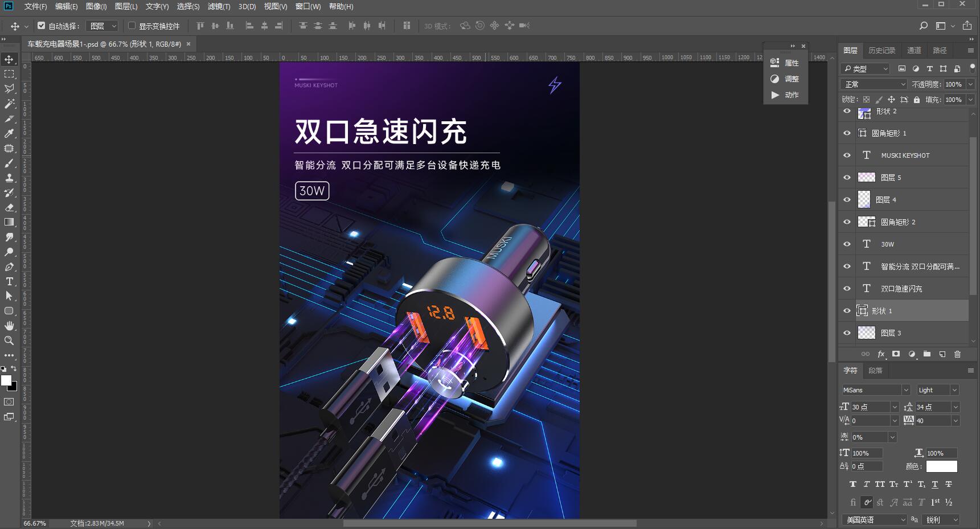
Task: Select the Rounded Rectangle shape tool
Action: point(9,311)
